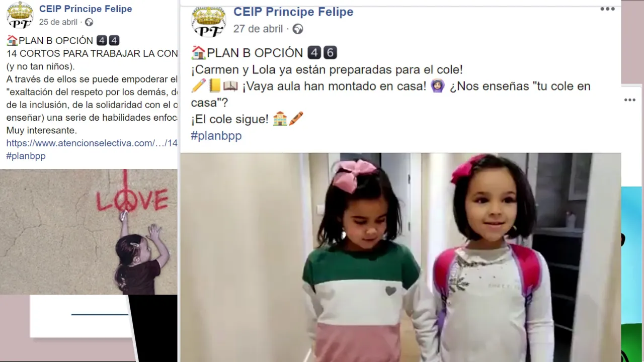Open the 25 de abril timestamp link
This screenshot has height=362, width=644.
[x=58, y=22]
